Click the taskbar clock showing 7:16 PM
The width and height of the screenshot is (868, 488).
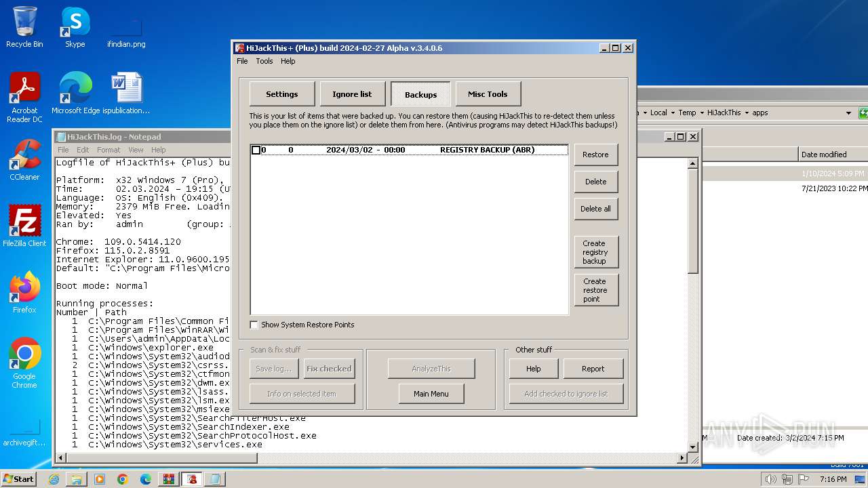[x=833, y=479]
